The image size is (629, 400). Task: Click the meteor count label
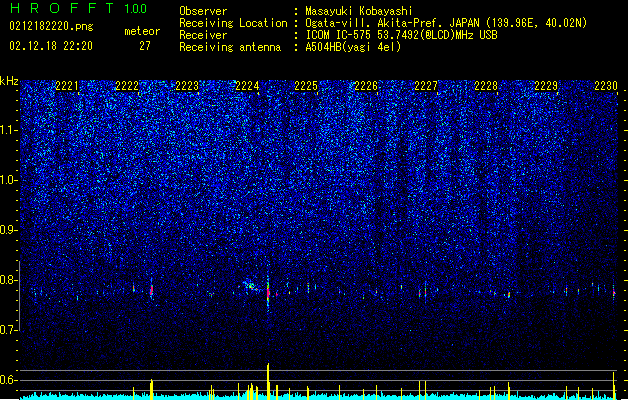[x=142, y=31]
